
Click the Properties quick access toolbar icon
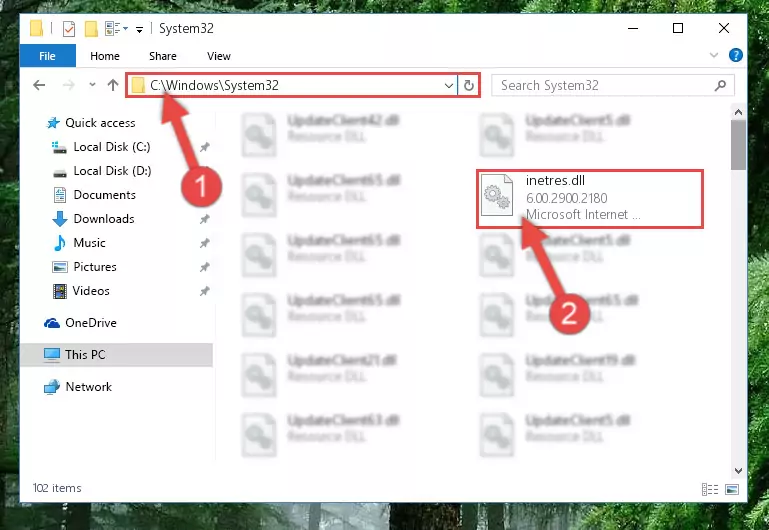(x=69, y=29)
